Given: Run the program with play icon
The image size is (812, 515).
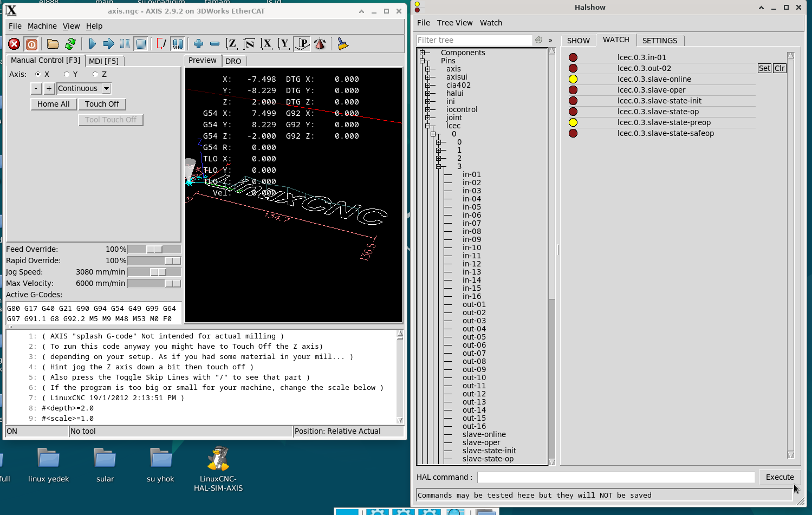Looking at the screenshot, I should [x=92, y=44].
